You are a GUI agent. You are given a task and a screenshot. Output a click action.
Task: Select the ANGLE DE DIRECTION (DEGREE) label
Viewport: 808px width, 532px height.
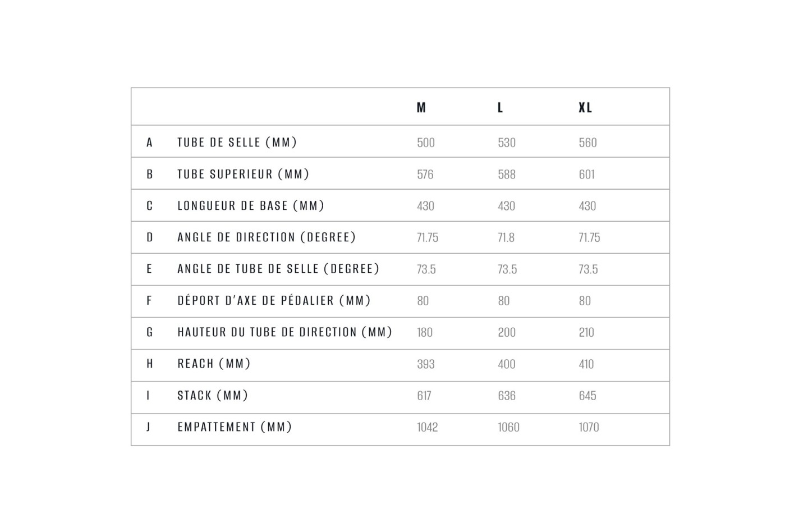click(x=267, y=237)
